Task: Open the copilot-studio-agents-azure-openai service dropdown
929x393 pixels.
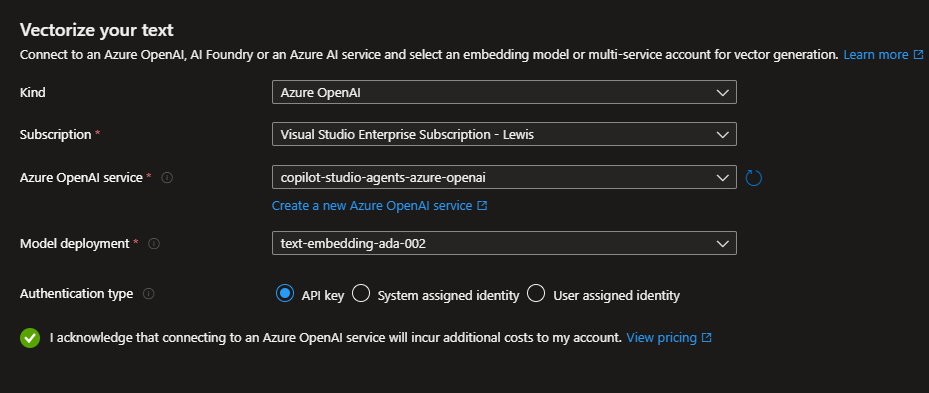Action: [504, 177]
